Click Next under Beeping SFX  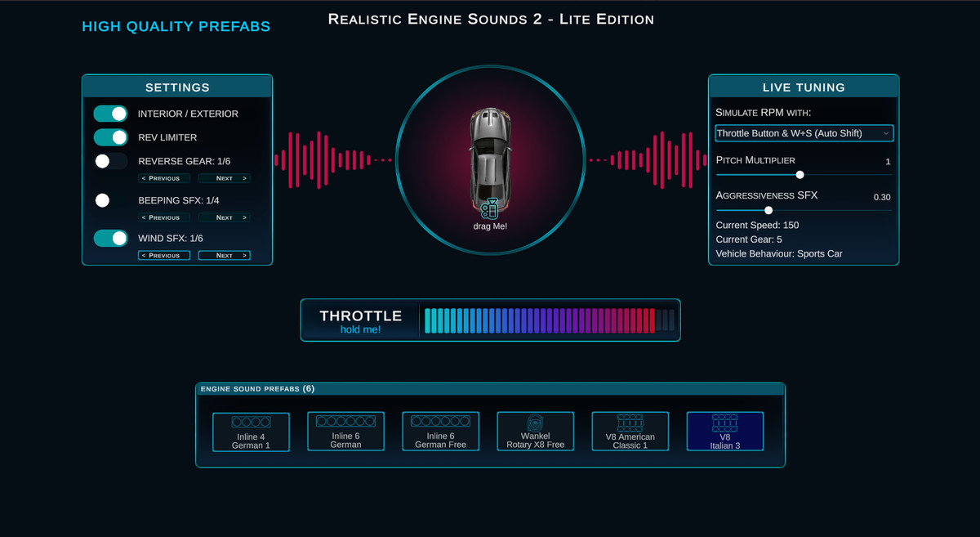pos(225,217)
